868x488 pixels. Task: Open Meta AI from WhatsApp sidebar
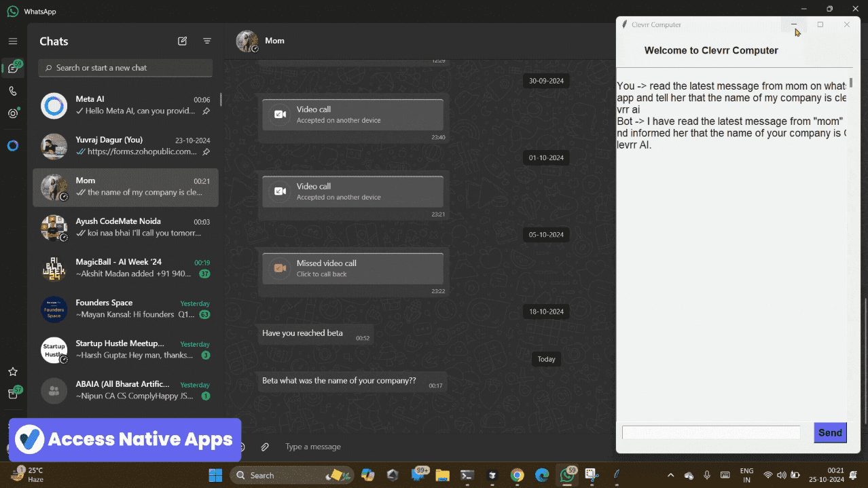pos(13,145)
